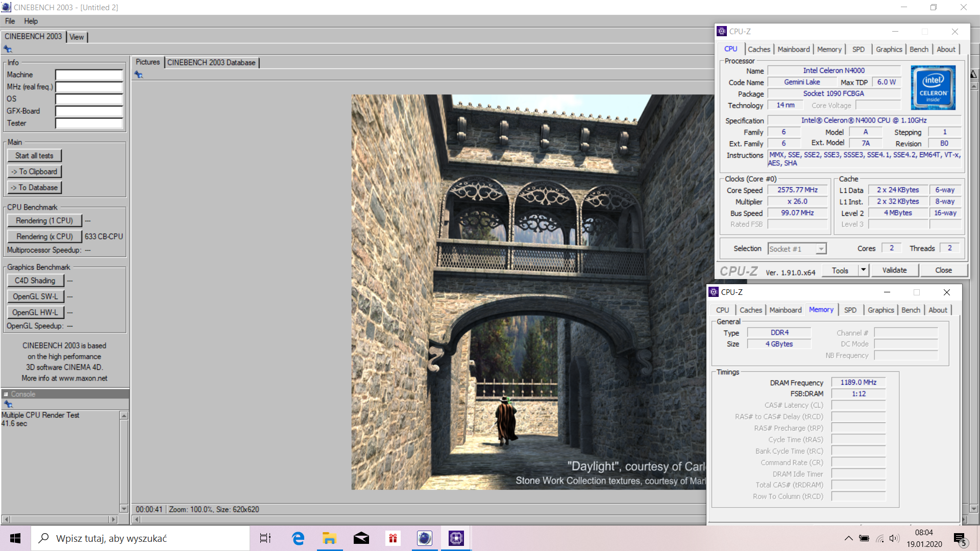Click console scrollbar down arrow
The width and height of the screenshot is (980, 551).
(x=124, y=509)
